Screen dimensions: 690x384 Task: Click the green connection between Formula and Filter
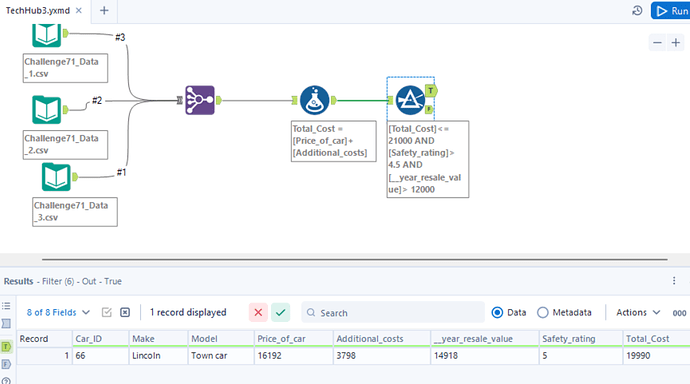362,101
